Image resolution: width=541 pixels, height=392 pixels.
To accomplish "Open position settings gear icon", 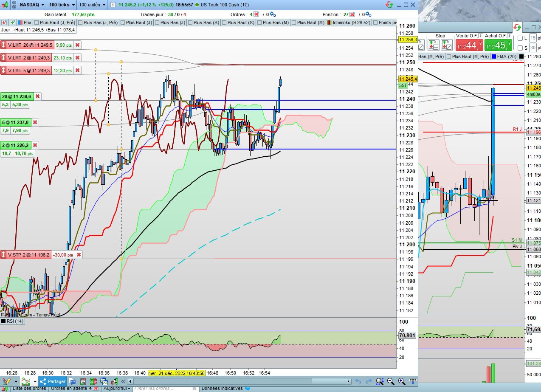I will [x=368, y=14].
